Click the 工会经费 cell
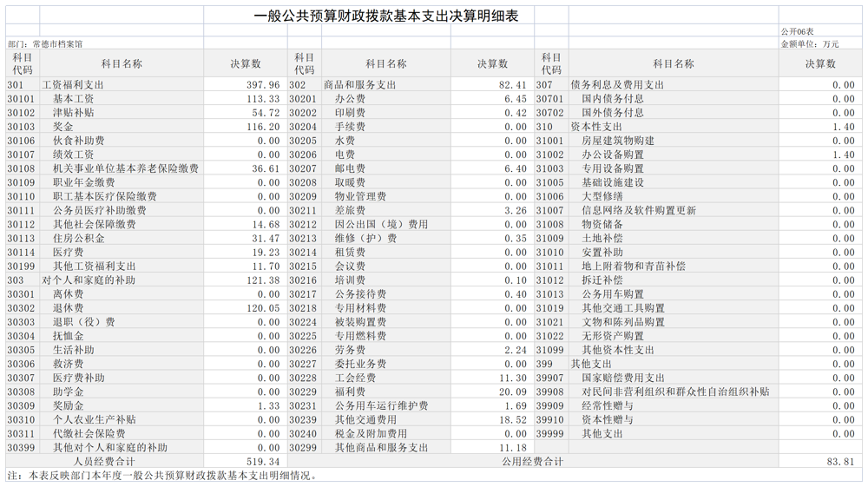The height and width of the screenshot is (487, 868). (x=355, y=378)
